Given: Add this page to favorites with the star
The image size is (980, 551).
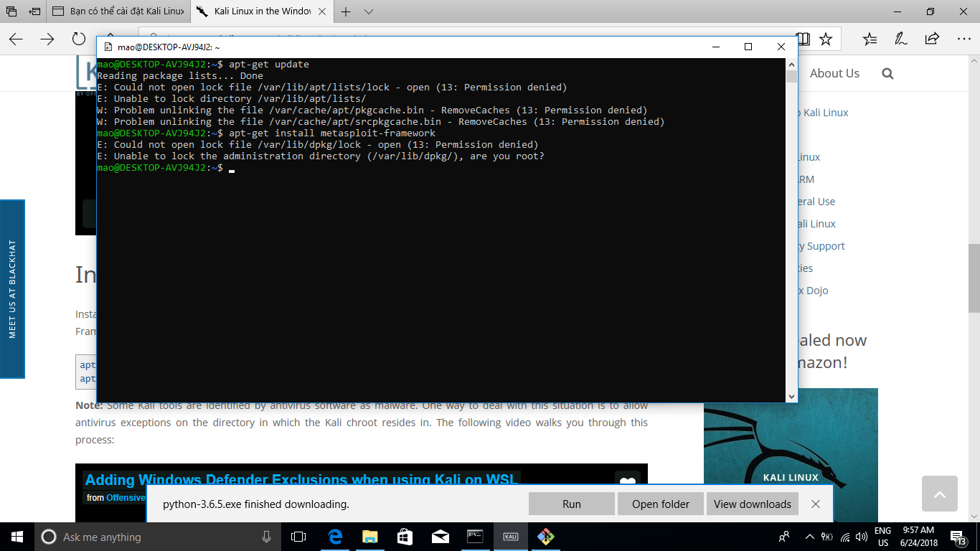Looking at the screenshot, I should (826, 39).
